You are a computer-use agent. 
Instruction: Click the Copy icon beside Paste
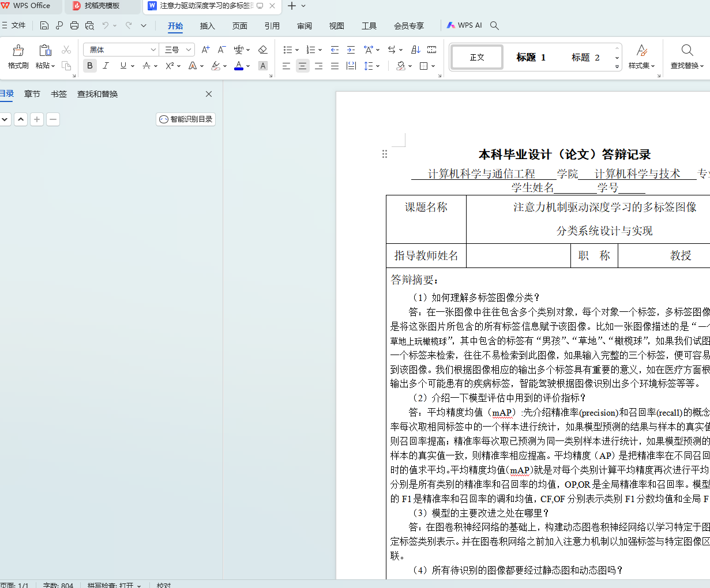[x=66, y=65]
